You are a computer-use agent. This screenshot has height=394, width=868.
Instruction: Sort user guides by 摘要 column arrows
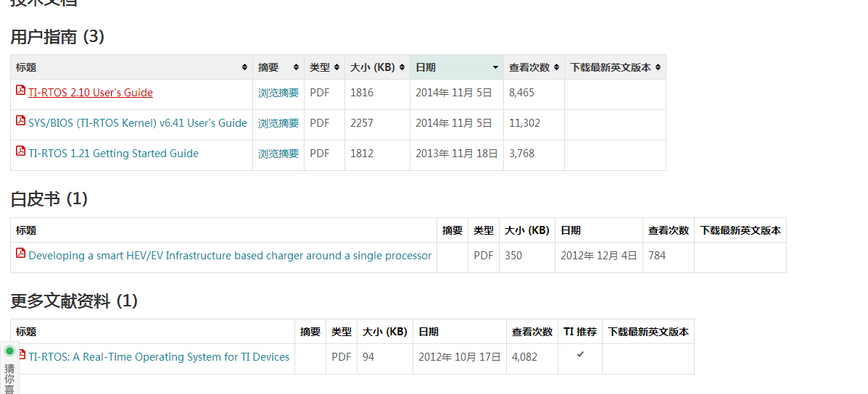[x=296, y=67]
